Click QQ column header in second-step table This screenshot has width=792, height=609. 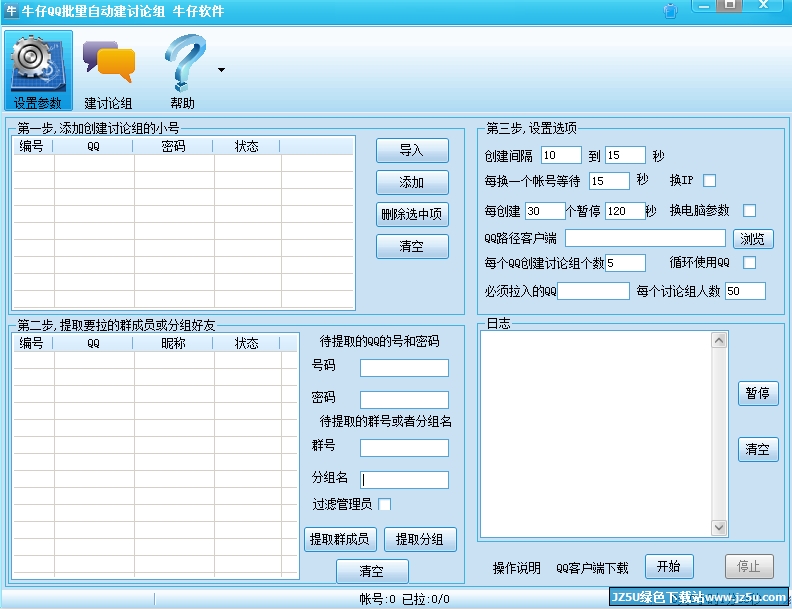pos(93,343)
